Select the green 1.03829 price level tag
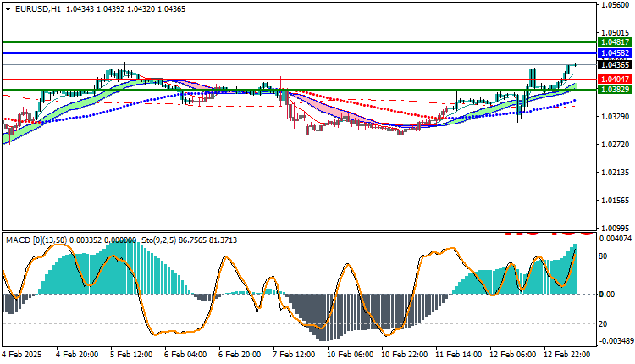Viewport: 635px width, 364px height. point(615,89)
